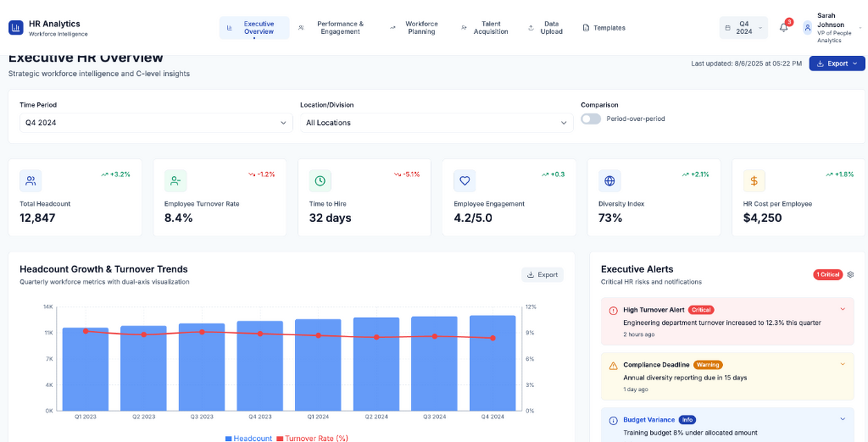Screen dimensions: 868x442
Task: Click Sarah Johnson's avatar icon
Action: (x=807, y=28)
